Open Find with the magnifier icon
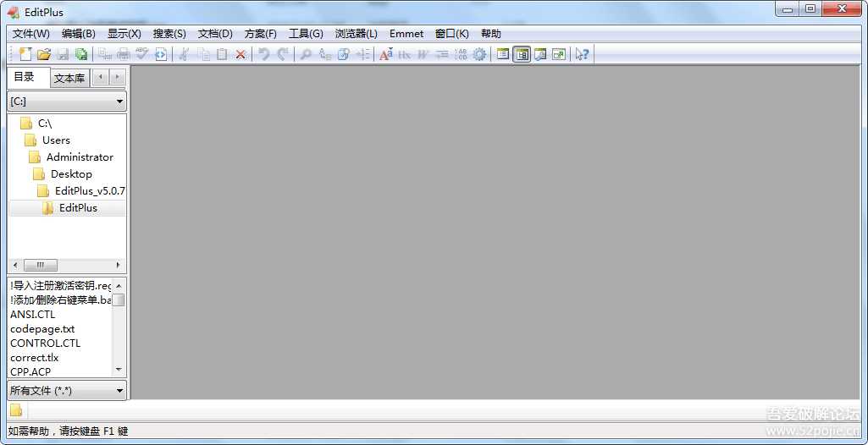This screenshot has height=445, width=868. pyautogui.click(x=306, y=53)
